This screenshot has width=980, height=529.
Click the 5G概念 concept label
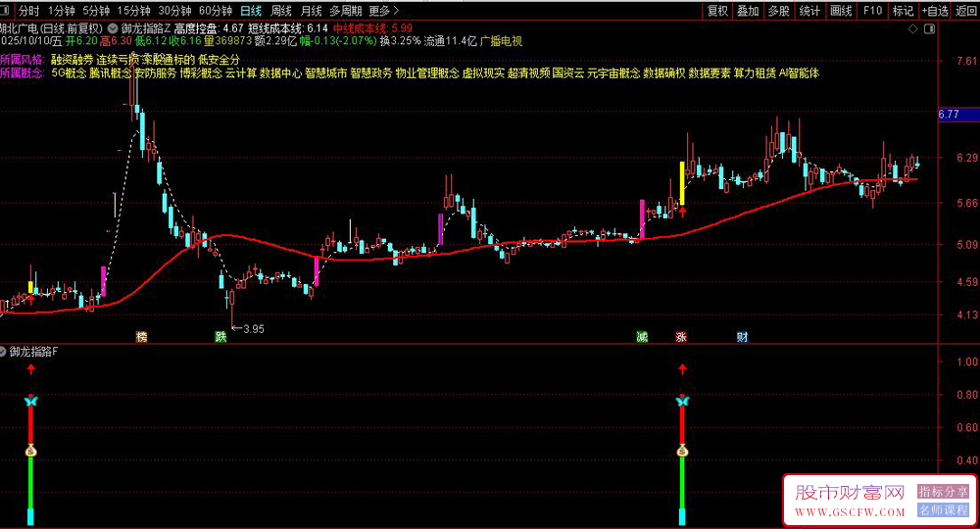[x=69, y=73]
